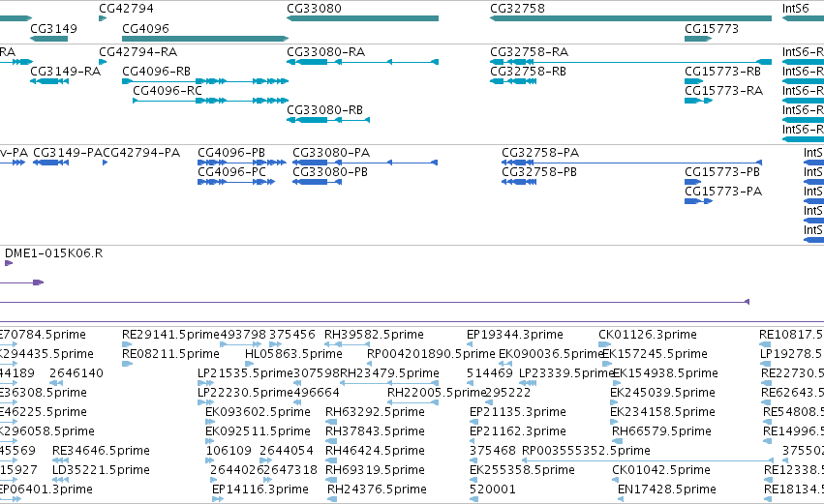This screenshot has width=824, height=504.
Task: Open EST label EK154938.5prime
Action: [666, 373]
